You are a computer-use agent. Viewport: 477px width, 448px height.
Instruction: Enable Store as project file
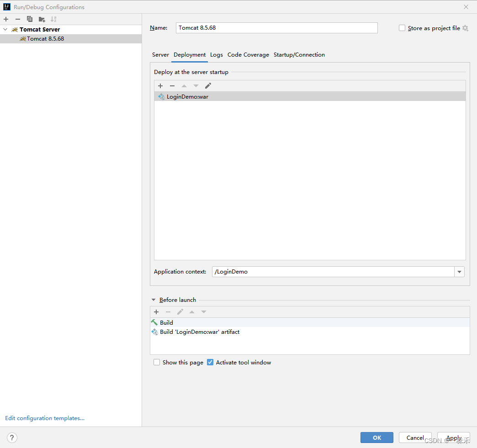pyautogui.click(x=402, y=28)
